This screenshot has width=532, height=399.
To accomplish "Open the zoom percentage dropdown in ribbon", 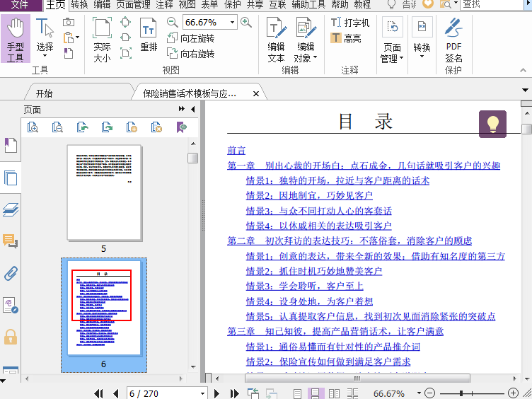I will pos(231,23).
